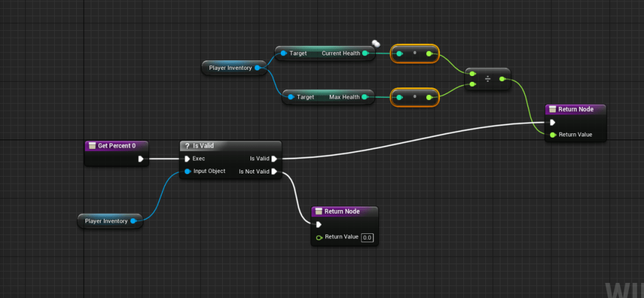
Task: Click output pin of Player Inventory wired to Input Object
Action: click(133, 221)
